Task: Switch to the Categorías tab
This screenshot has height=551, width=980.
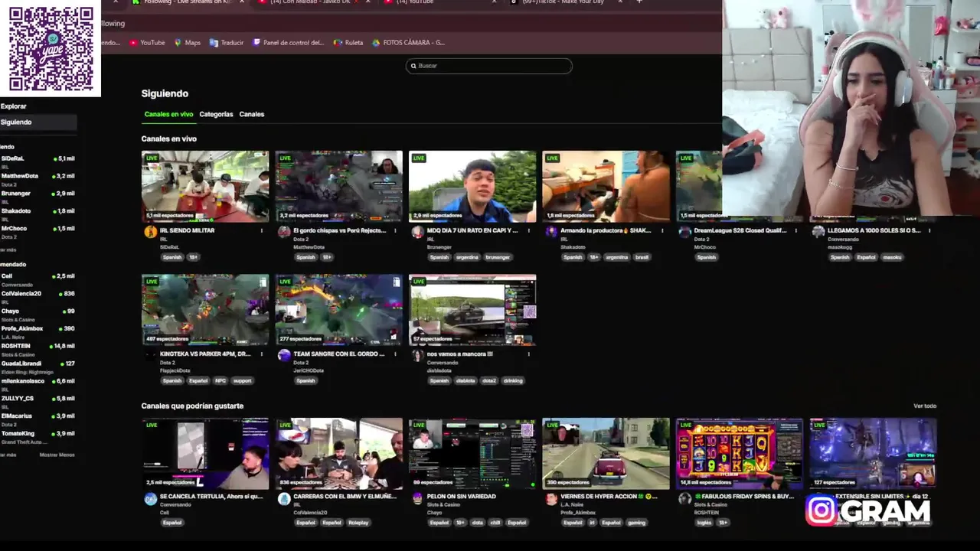Action: (x=216, y=114)
